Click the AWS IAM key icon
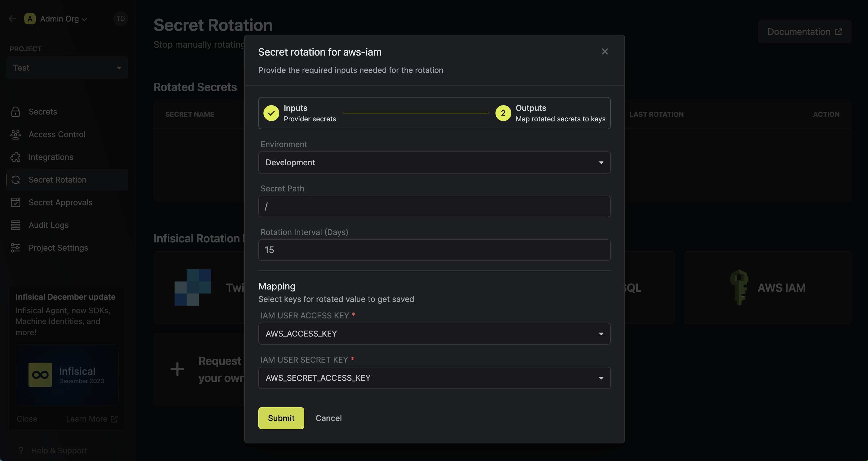The image size is (868, 461). pos(739,288)
